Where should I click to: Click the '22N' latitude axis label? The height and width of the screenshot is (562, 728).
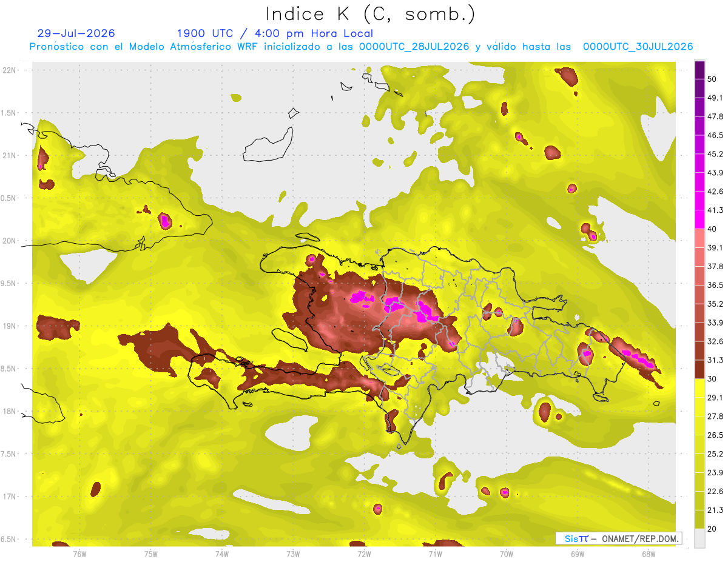coord(9,70)
